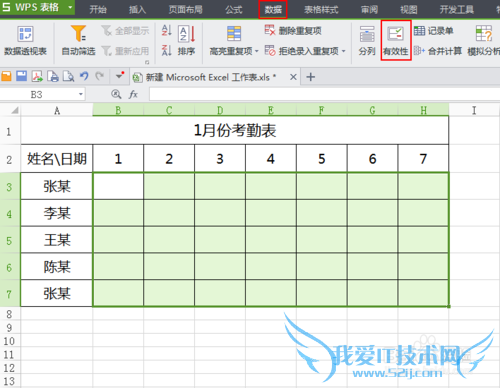Click the magnifier icon beside fx
This screenshot has width=500, height=388.
[116, 94]
